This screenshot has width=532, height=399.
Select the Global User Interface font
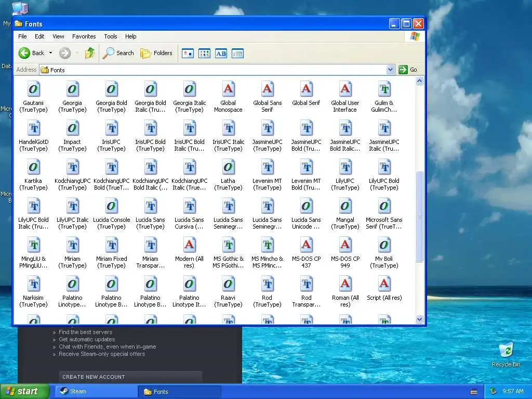(x=345, y=97)
